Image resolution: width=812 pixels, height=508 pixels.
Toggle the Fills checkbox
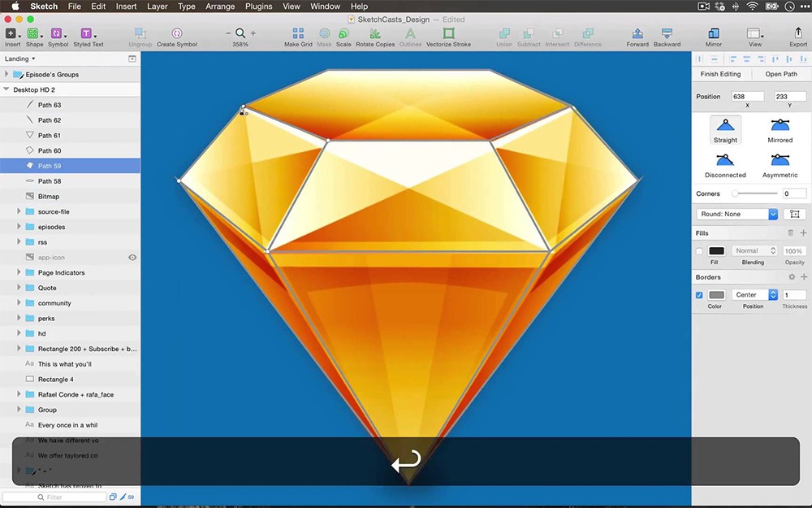click(699, 251)
